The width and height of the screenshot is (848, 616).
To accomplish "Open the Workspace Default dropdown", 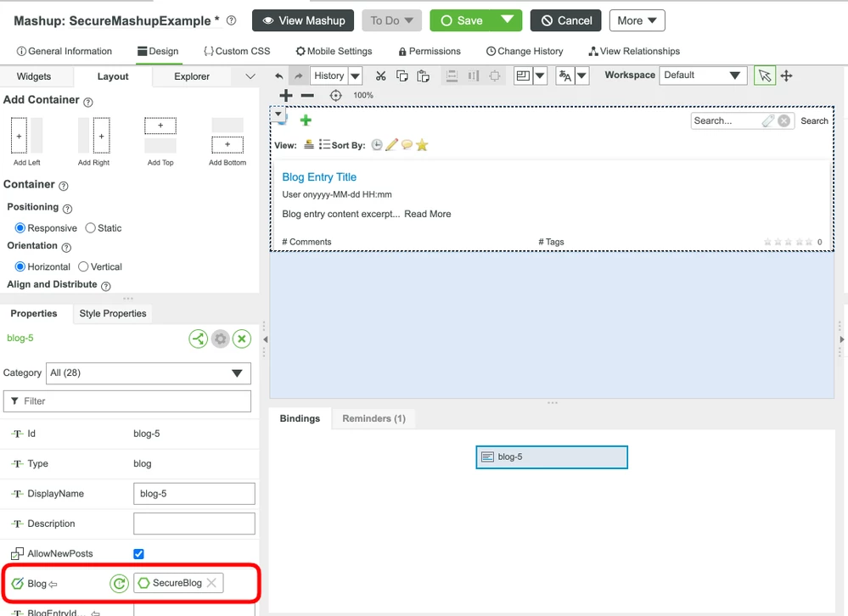I will point(703,76).
